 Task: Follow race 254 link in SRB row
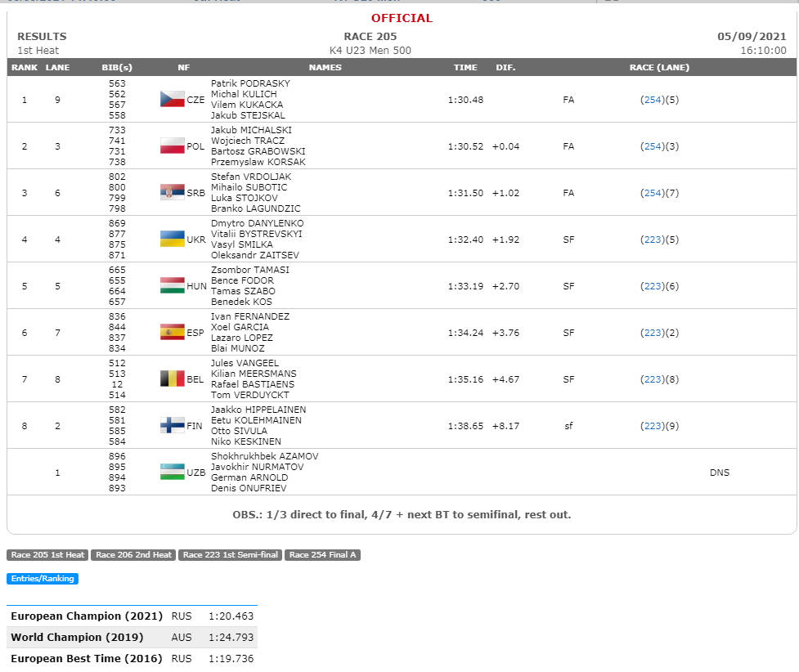click(653, 193)
